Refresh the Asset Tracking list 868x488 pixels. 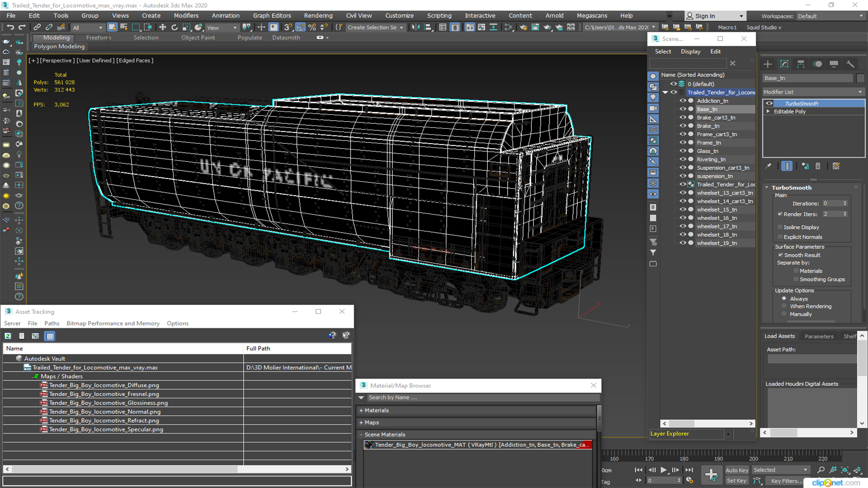tap(8, 336)
